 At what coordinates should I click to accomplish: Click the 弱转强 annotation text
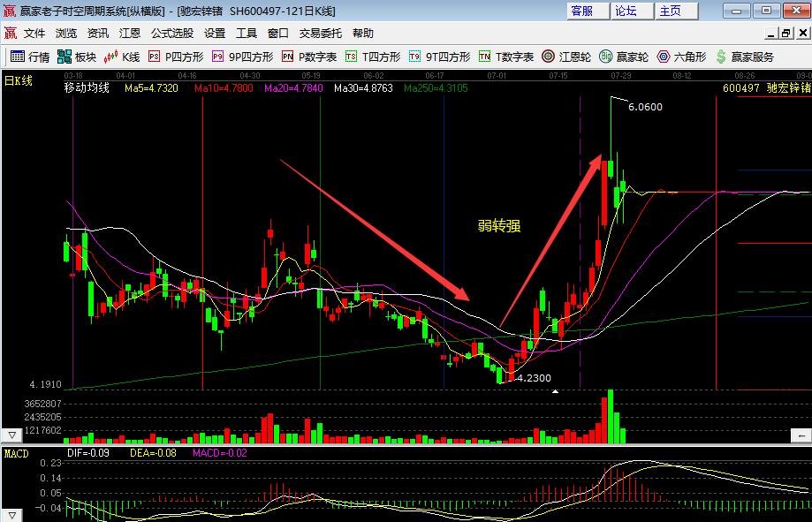(498, 226)
